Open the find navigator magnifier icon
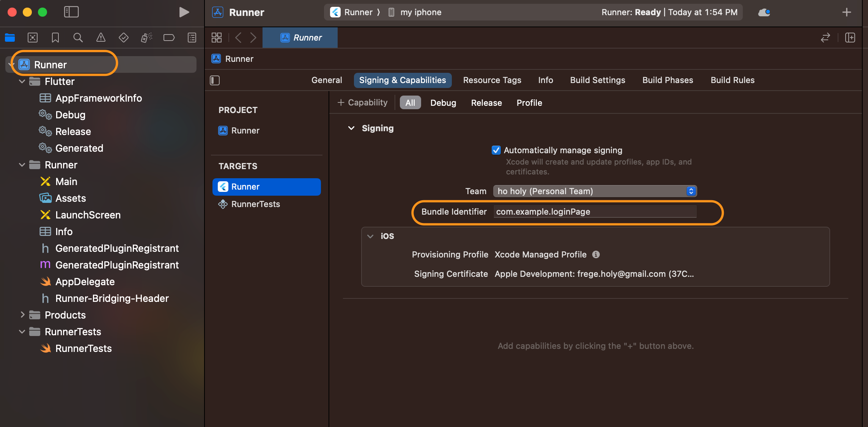Viewport: 868px width, 427px height. tap(78, 38)
